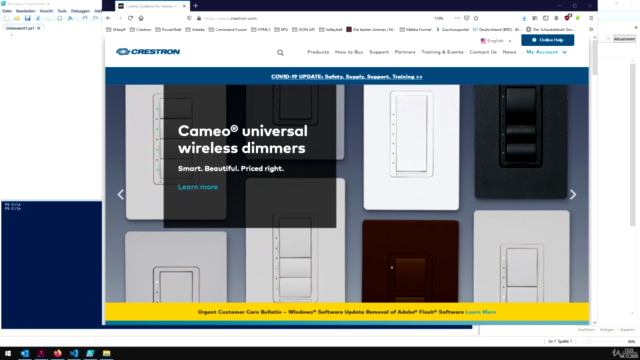This screenshot has width=640, height=360.
Task: Click the New script icon in PowerShell ISE
Action: (x=6, y=18)
